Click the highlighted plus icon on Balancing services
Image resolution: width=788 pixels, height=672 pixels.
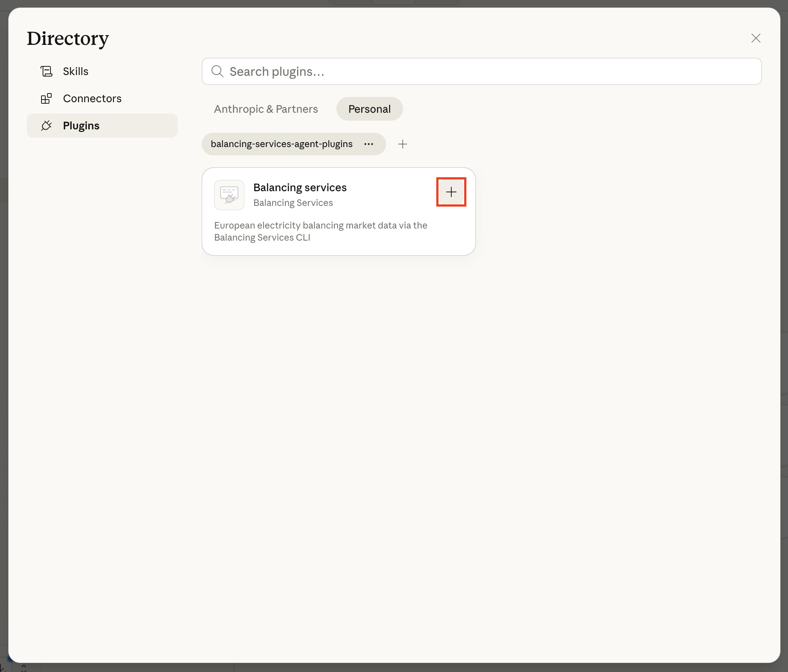click(x=451, y=192)
